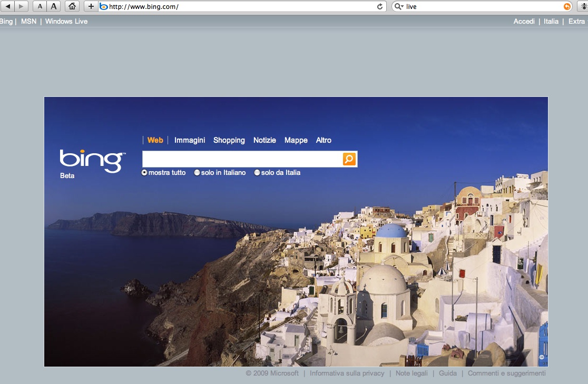Click the orange magnifier search button
This screenshot has width=588, height=384.
pos(349,159)
